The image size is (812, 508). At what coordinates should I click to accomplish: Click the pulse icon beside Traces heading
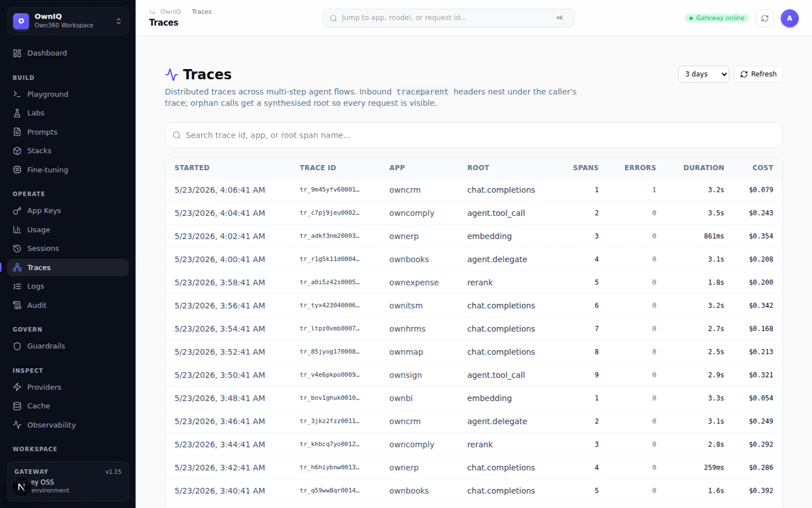click(x=172, y=75)
